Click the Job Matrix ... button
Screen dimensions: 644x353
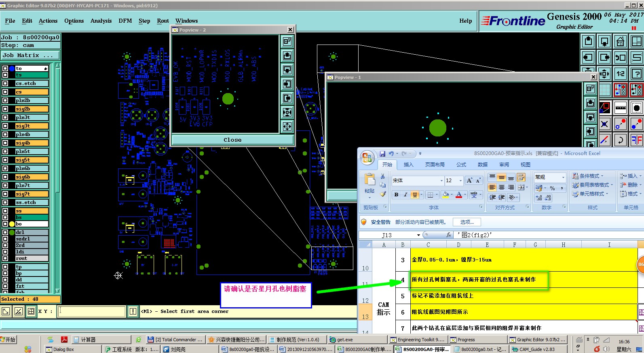click(30, 55)
